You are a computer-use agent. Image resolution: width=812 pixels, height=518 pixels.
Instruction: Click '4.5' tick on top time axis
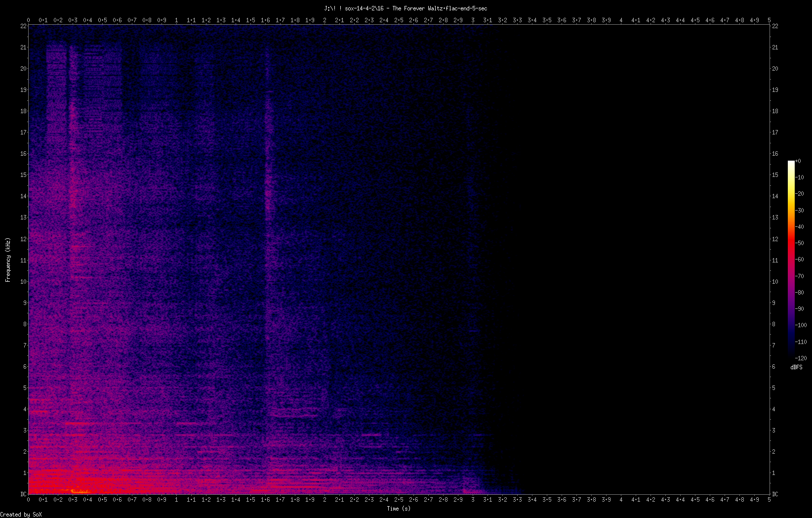click(695, 20)
